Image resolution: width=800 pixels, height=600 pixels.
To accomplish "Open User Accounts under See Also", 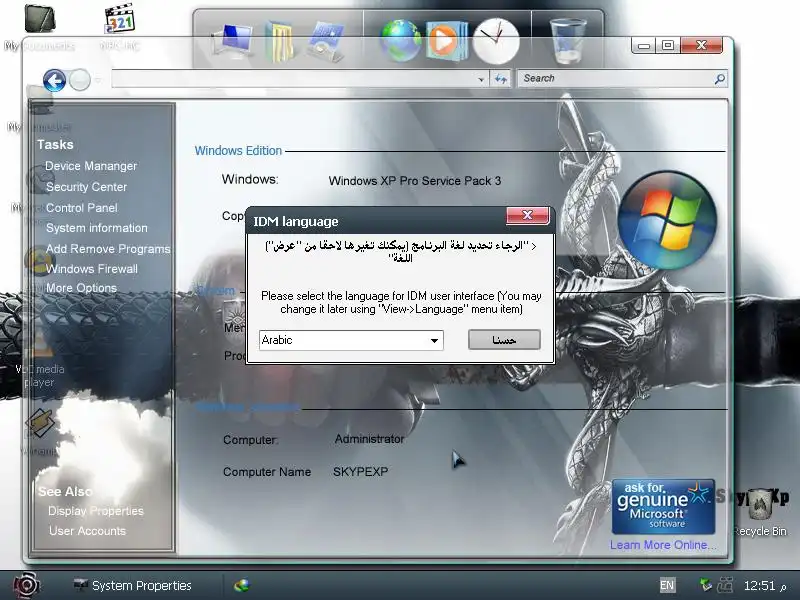I will pos(87,531).
